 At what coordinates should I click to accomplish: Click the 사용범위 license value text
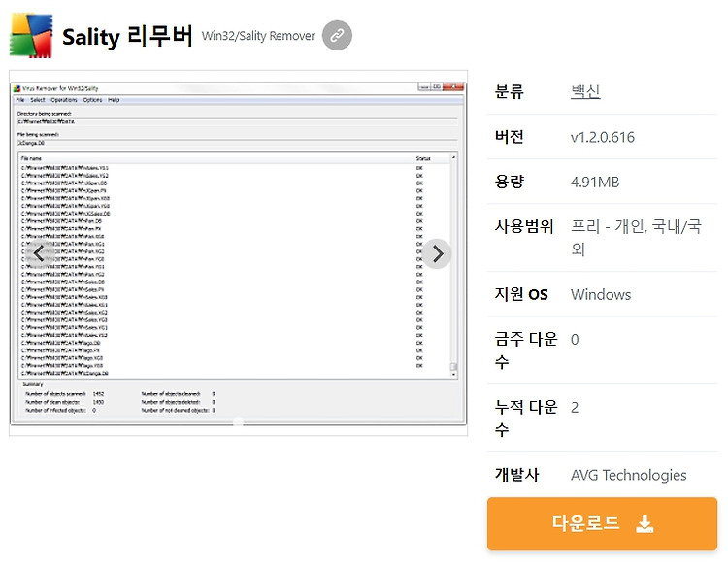point(636,238)
